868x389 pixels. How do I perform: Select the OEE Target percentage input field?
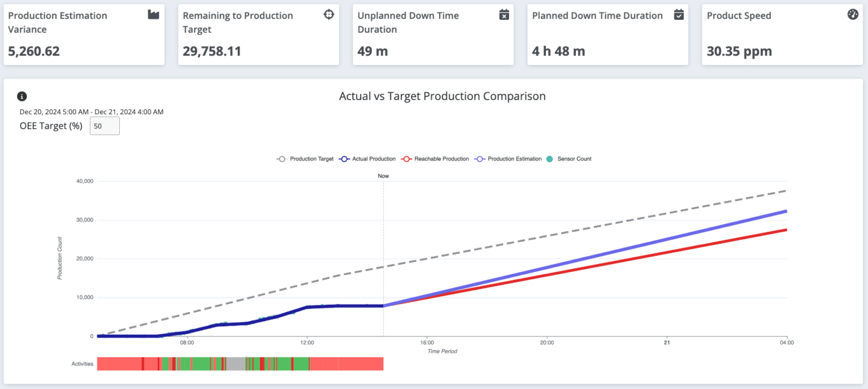point(104,126)
